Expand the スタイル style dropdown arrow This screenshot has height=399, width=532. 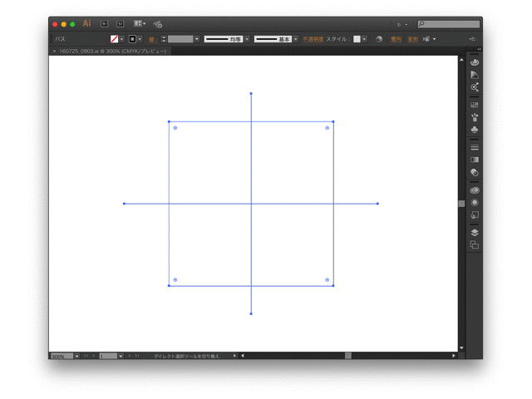(364, 39)
